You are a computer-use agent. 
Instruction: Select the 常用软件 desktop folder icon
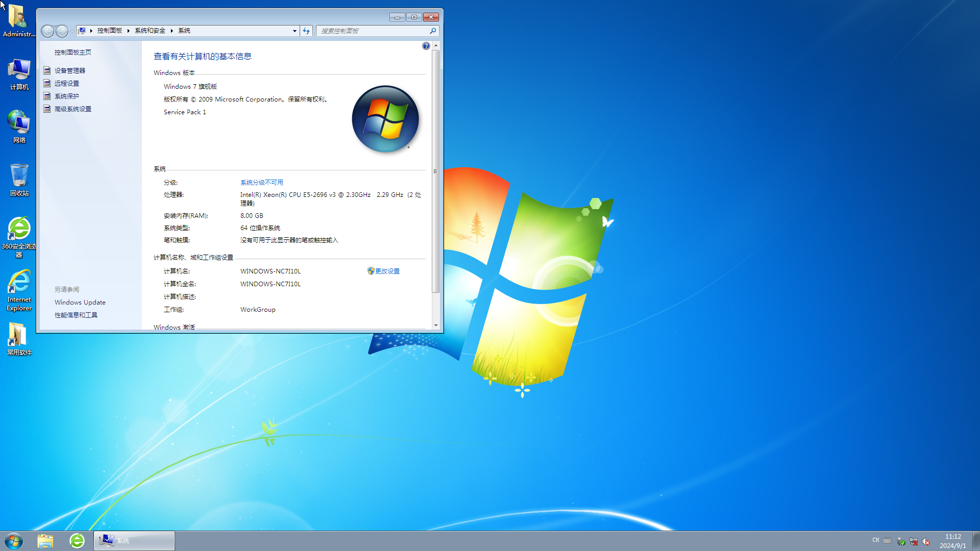click(19, 339)
